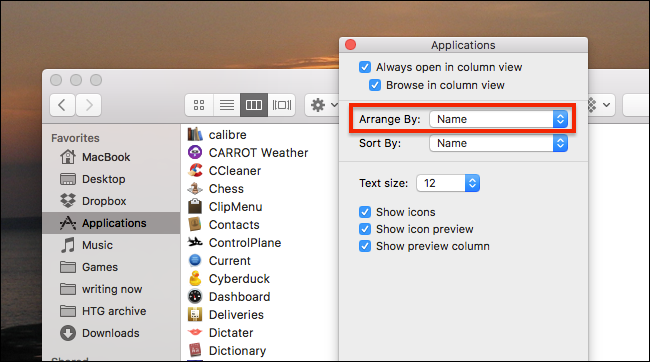Viewport: 650px width, 362px height.
Task: Open Downloads in the sidebar
Action: [111, 333]
